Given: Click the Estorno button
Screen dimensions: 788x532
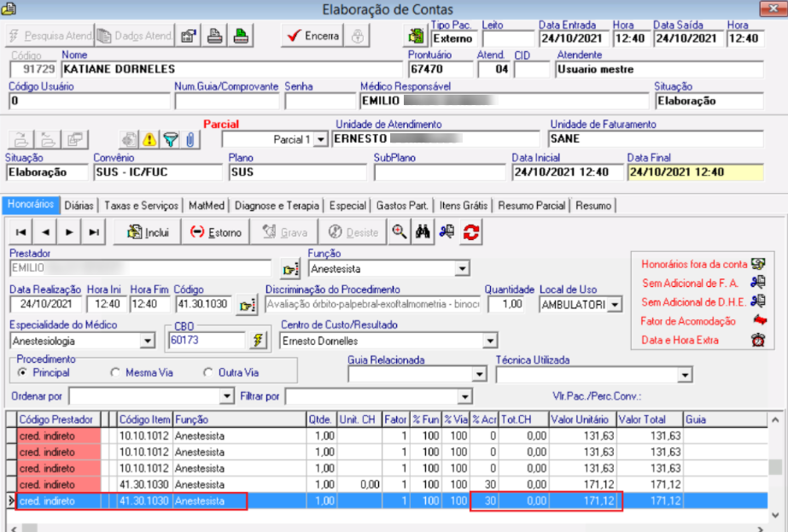Looking at the screenshot, I should coord(215,231).
